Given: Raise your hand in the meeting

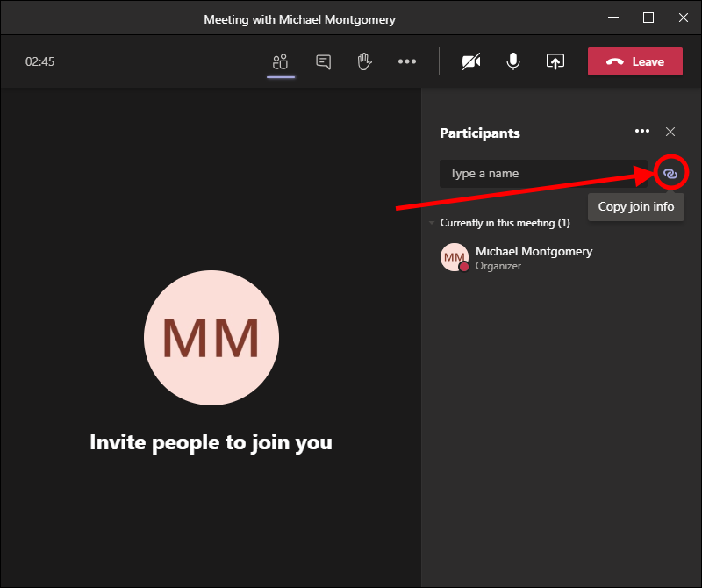Looking at the screenshot, I should pos(364,61).
